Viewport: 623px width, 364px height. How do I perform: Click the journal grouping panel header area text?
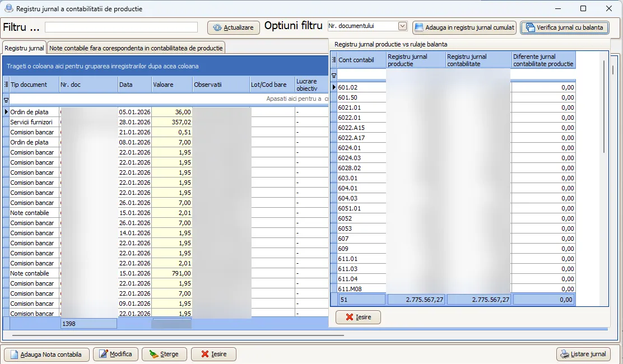click(103, 66)
